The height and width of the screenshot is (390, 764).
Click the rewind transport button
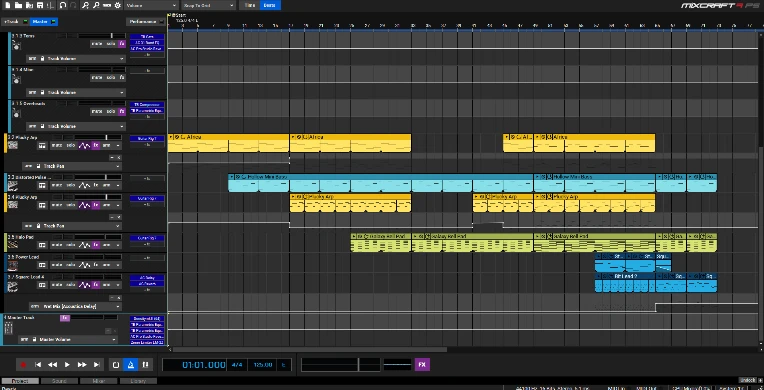pyautogui.click(x=53, y=365)
